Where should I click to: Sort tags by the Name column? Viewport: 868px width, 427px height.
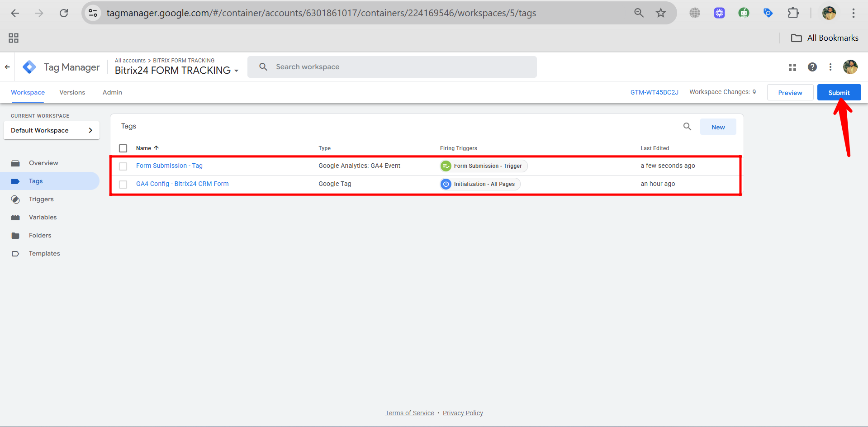click(147, 148)
